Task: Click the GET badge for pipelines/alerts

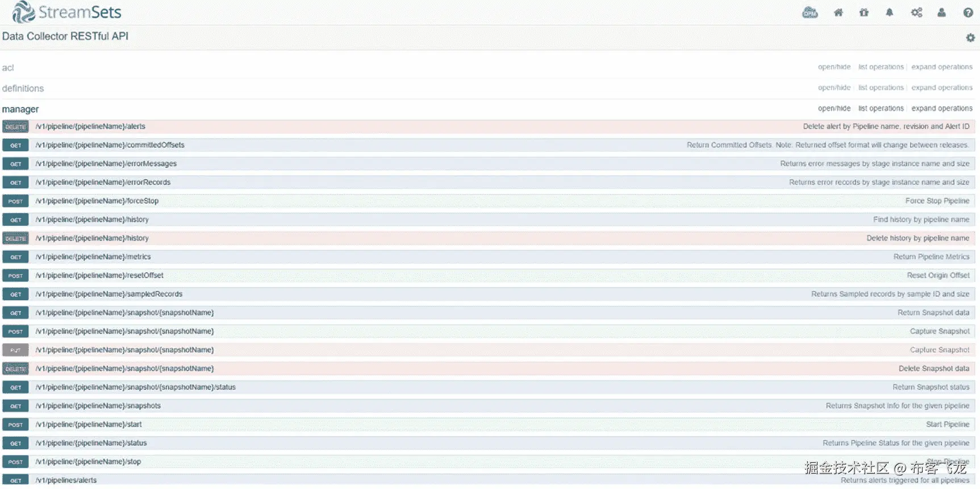Action: point(15,480)
